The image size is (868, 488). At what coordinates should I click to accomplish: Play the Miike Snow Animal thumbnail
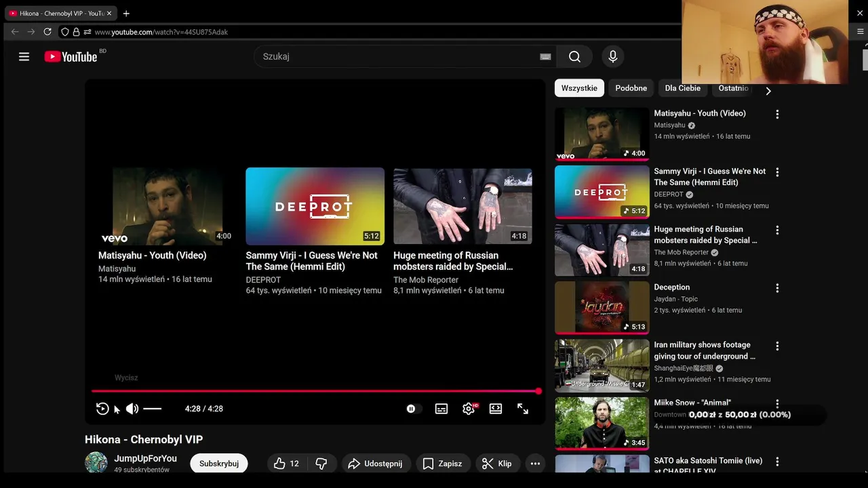(x=602, y=424)
